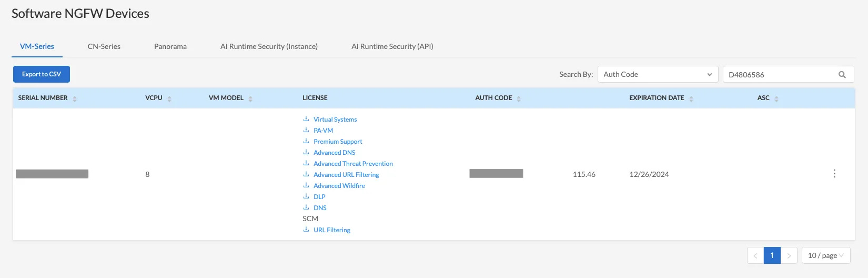
Task: Sort by Auth Code column arrows
Action: tap(519, 98)
